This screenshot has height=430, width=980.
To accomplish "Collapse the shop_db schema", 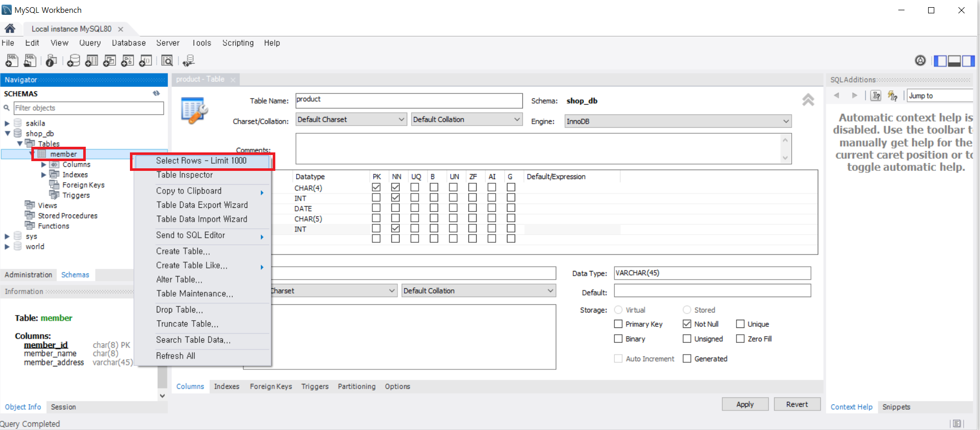I will coord(7,133).
